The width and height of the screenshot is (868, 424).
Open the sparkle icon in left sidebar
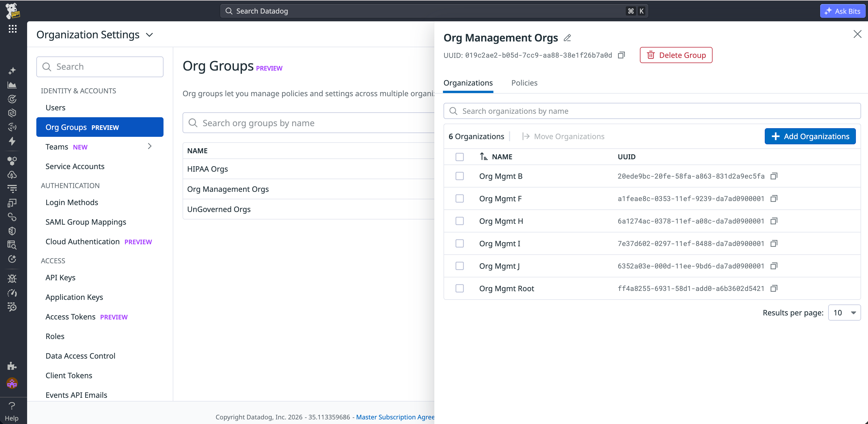pyautogui.click(x=12, y=71)
